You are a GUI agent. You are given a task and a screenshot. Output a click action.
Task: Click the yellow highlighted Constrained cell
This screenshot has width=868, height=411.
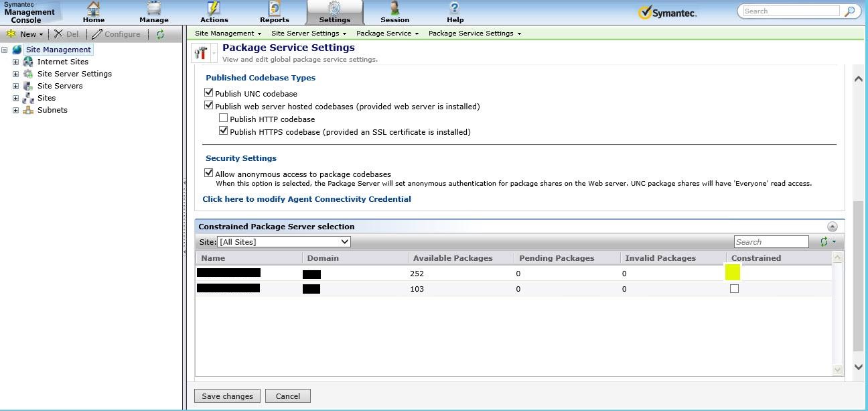(733, 272)
